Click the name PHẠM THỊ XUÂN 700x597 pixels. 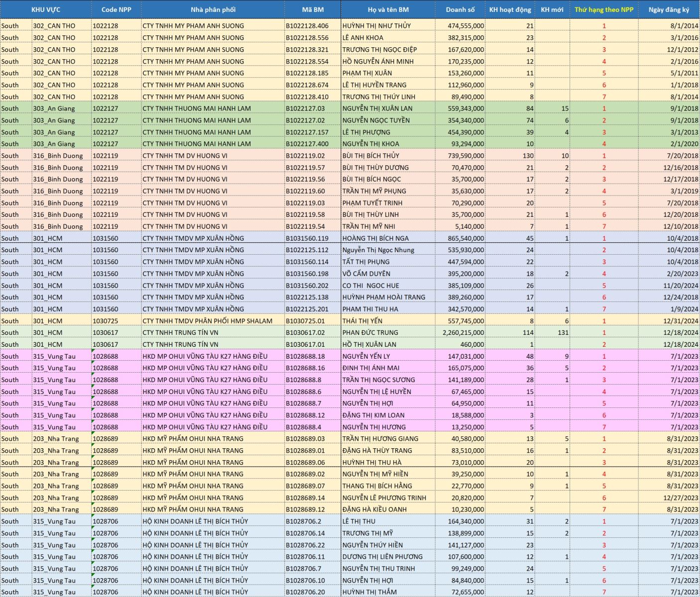coord(367,73)
